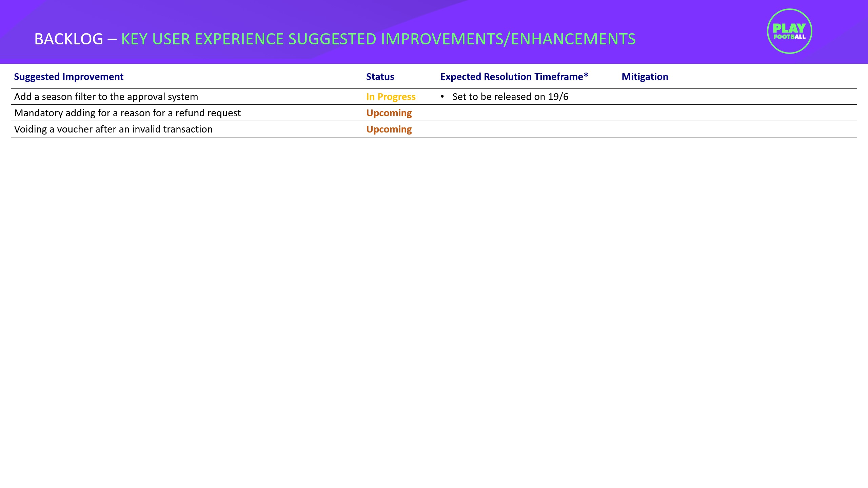
Task: Click the Mitigation column header
Action: click(645, 77)
